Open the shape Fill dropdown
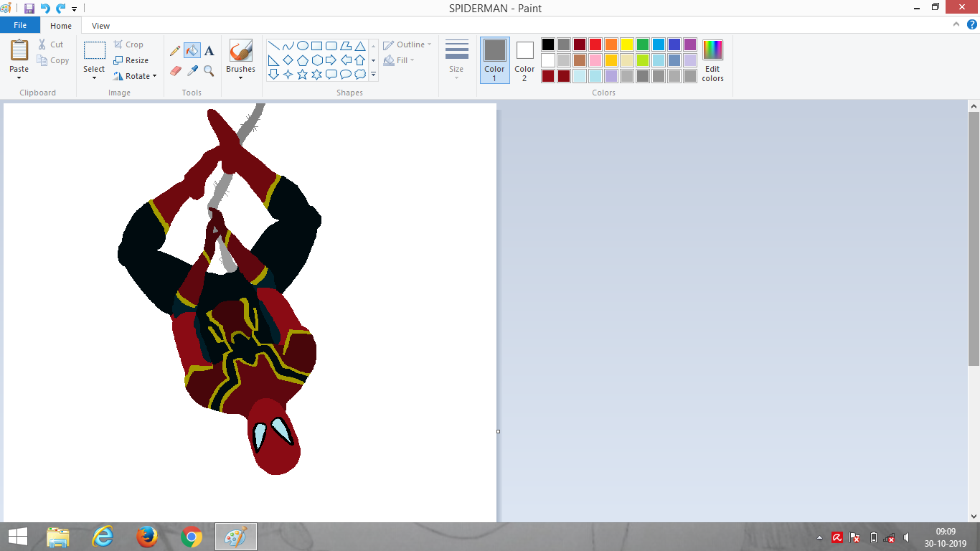 (399, 60)
